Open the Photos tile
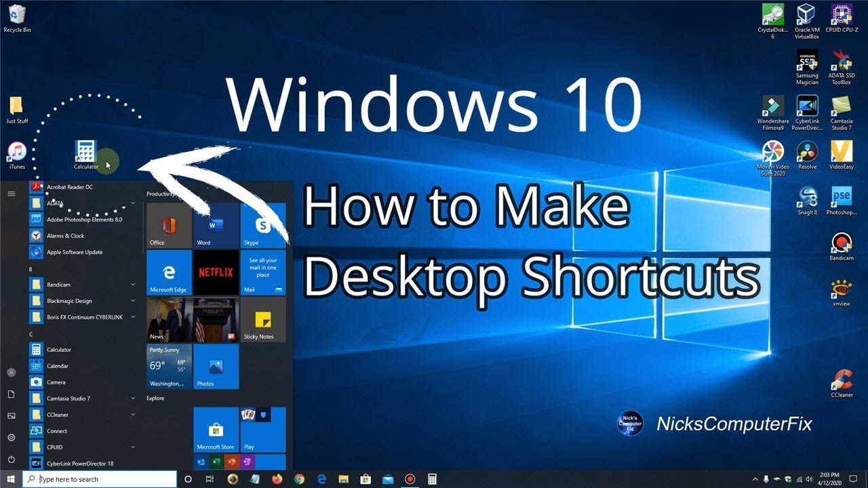868x488 pixels. [216, 366]
